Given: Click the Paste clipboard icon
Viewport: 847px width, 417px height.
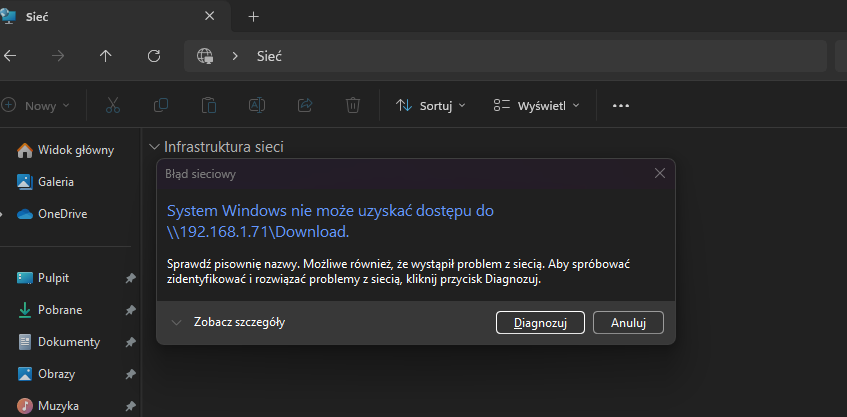Looking at the screenshot, I should pos(208,105).
